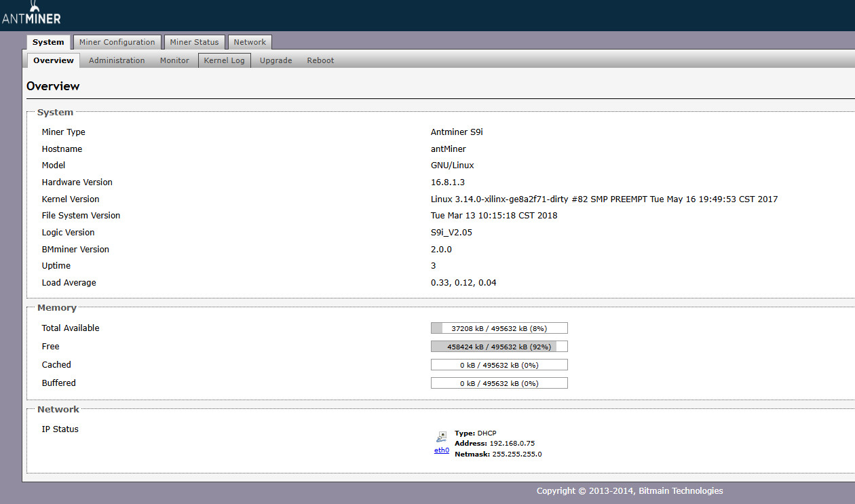
Task: Click the System section legend
Action: (55, 113)
